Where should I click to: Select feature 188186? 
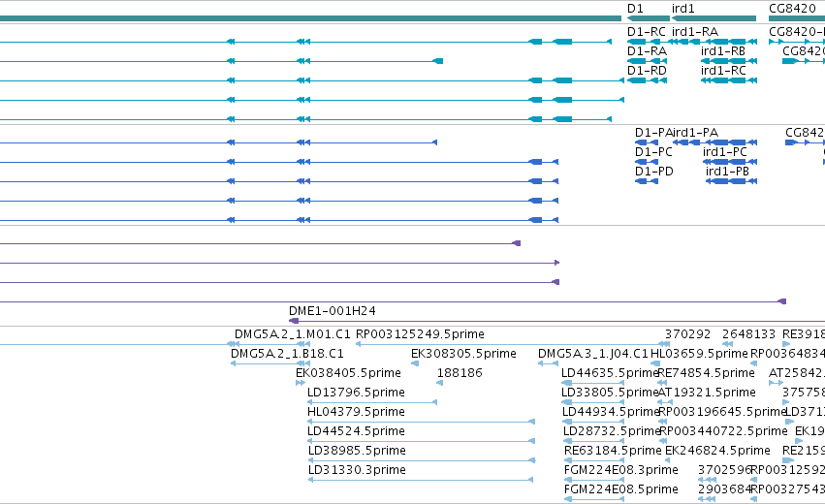(460, 373)
